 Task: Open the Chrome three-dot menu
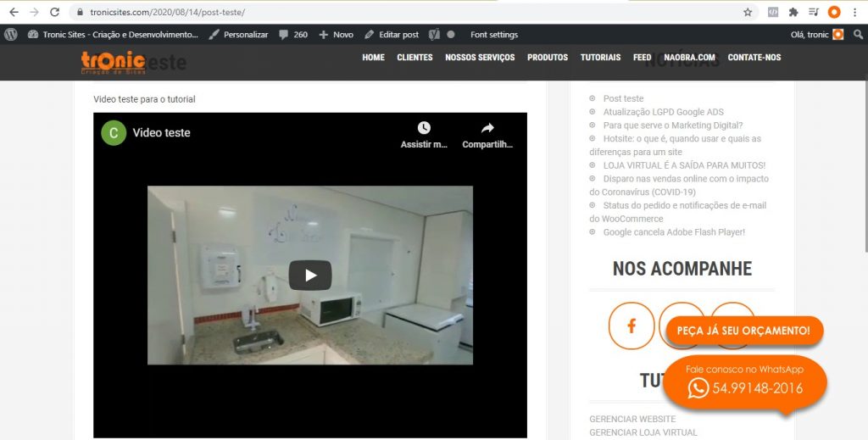[855, 13]
